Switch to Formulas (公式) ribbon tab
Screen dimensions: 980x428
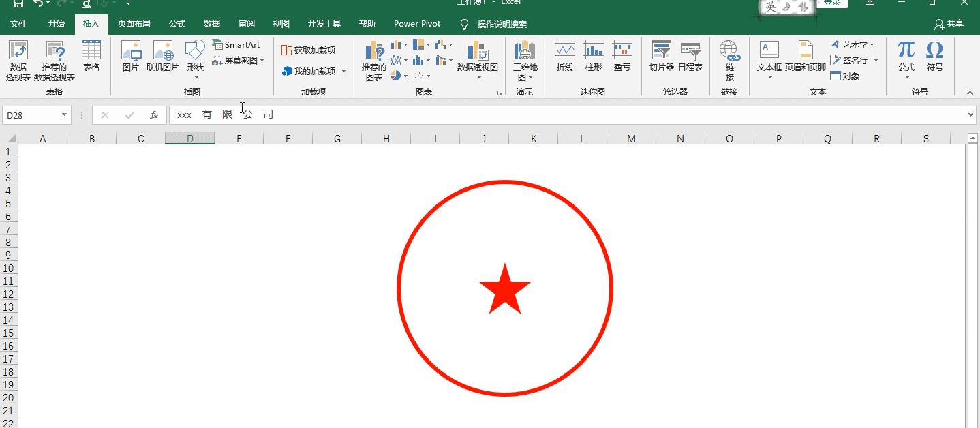coord(177,24)
